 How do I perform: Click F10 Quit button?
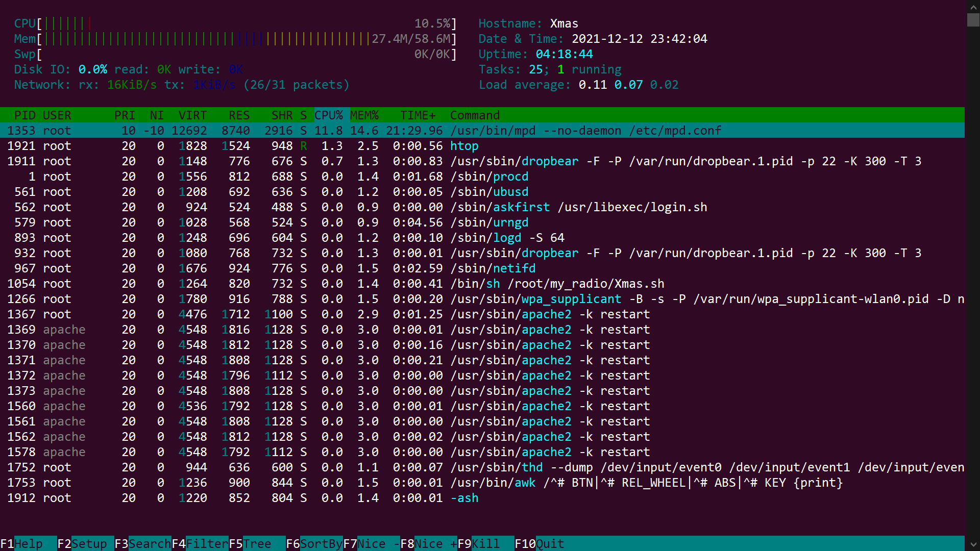[x=539, y=544]
